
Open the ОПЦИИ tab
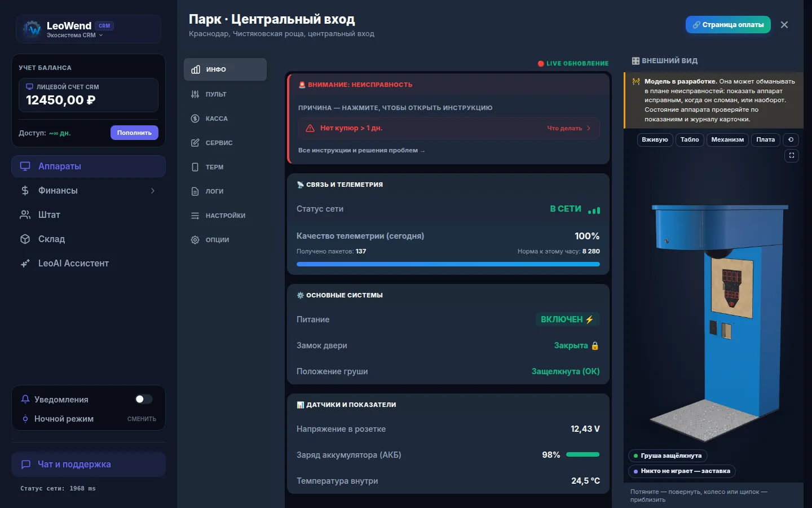click(225, 240)
